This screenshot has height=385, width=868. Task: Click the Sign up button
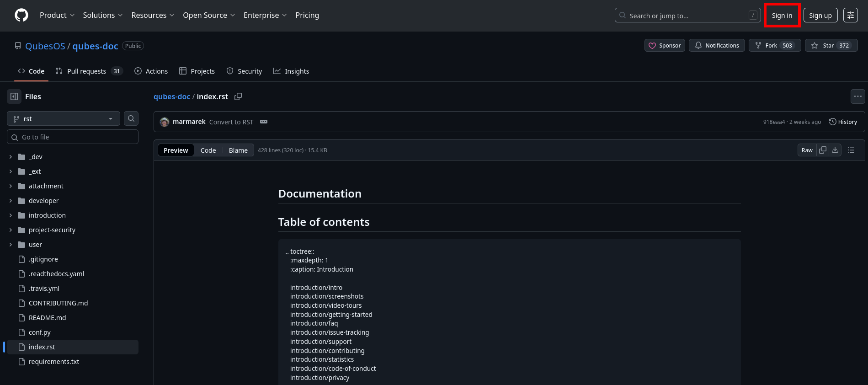pos(820,15)
